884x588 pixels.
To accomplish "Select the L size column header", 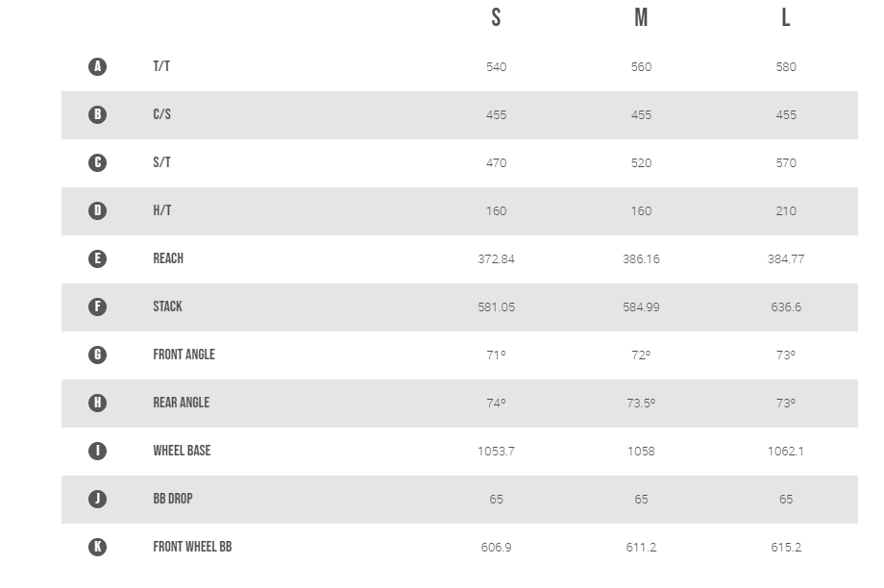I will coord(786,17).
